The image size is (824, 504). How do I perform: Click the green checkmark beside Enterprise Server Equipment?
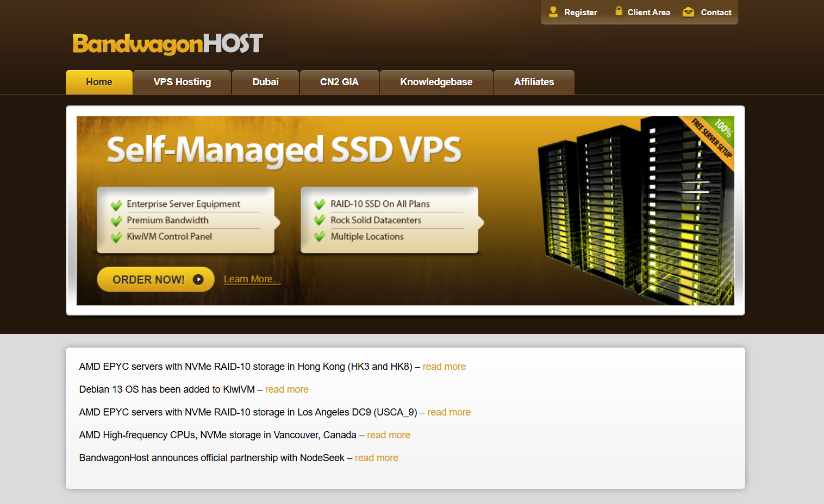coord(116,205)
